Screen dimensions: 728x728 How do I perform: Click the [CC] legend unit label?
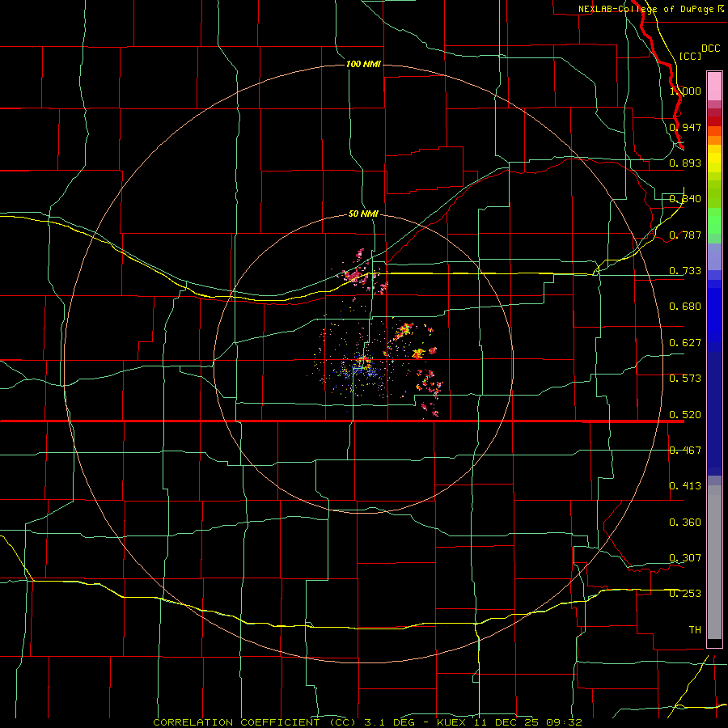690,56
